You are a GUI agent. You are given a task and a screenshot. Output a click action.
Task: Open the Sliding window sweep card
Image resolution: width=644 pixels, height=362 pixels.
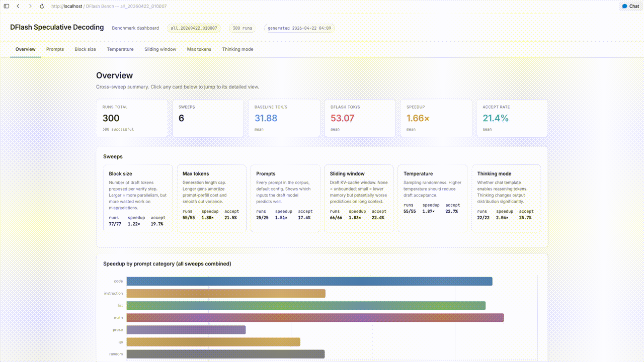point(359,198)
